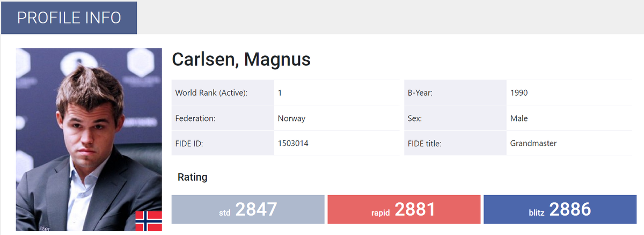Open the PROFILE INFO tab
644x235 pixels.
point(69,18)
